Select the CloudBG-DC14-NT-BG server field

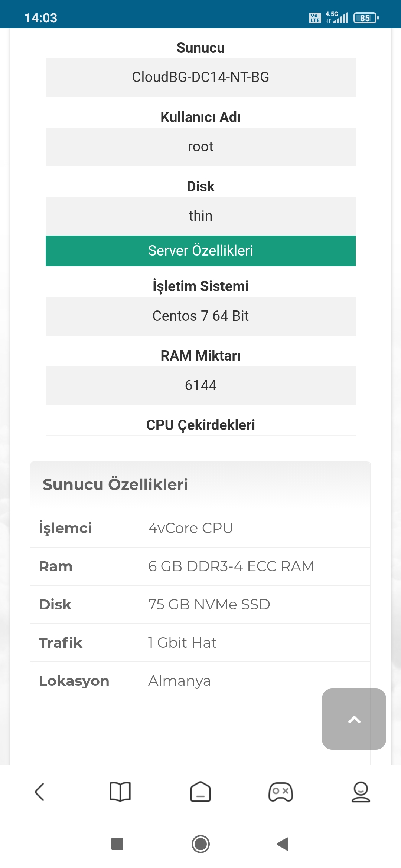pyautogui.click(x=200, y=77)
